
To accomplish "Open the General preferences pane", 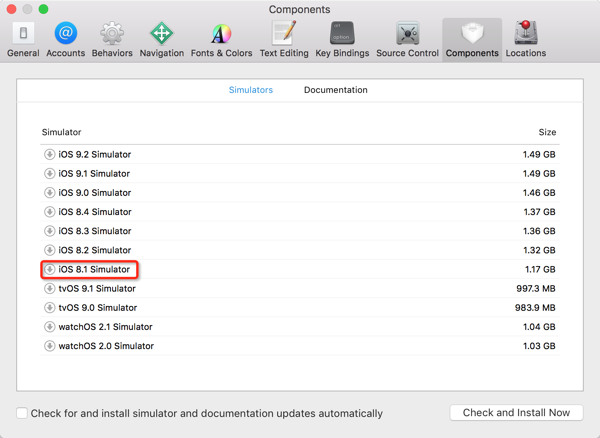I will tap(23, 39).
